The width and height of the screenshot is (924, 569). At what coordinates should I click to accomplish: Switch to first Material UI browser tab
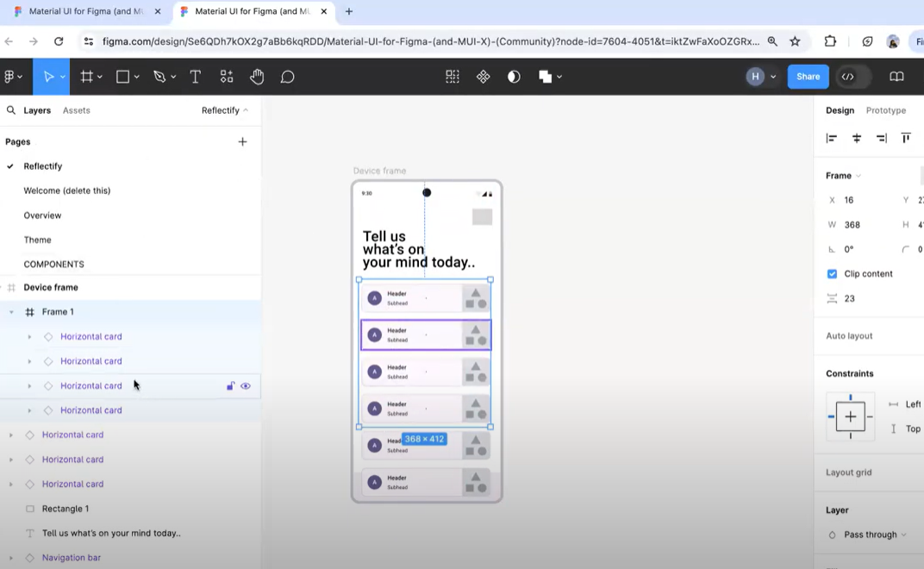tap(87, 11)
